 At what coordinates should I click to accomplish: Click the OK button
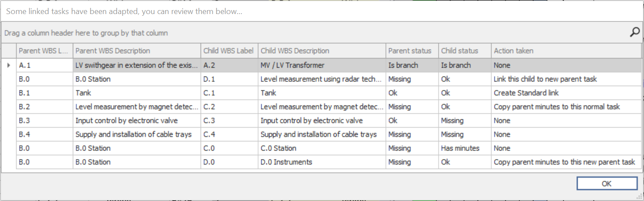click(607, 183)
